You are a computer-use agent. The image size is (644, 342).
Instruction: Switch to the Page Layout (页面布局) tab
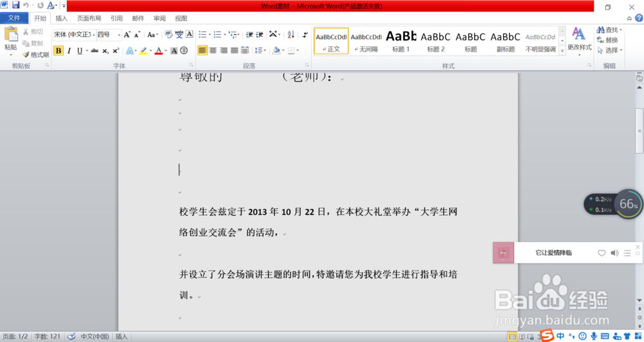click(89, 19)
